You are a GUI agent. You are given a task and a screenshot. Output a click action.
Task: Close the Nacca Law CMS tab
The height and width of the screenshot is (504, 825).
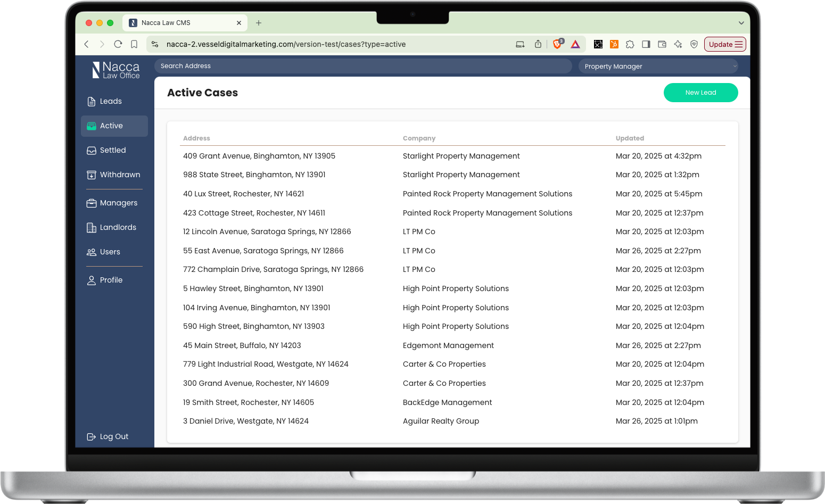pos(239,23)
